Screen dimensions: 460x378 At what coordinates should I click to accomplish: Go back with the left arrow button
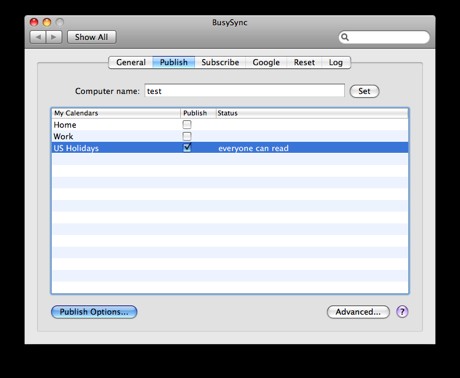tap(38, 37)
